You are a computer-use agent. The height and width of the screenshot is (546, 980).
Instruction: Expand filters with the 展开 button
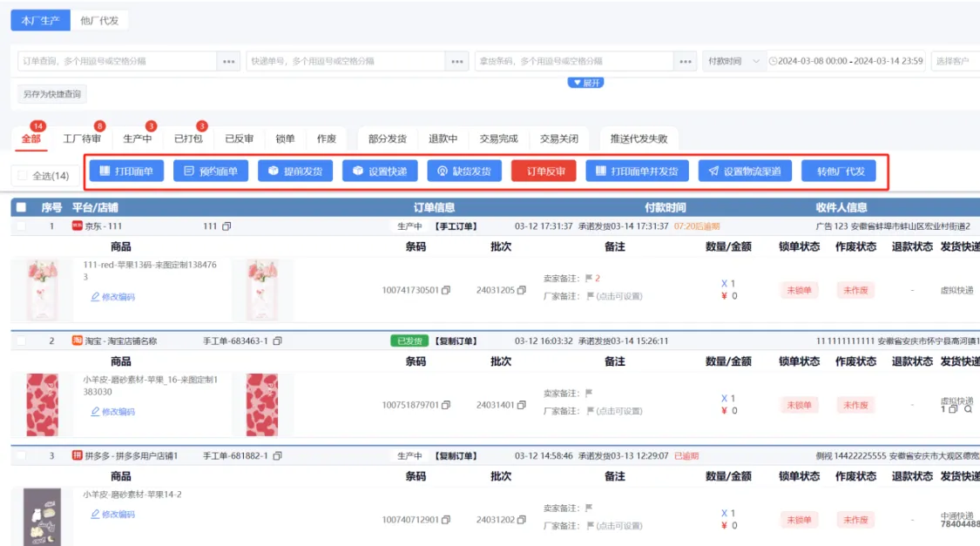click(x=585, y=83)
